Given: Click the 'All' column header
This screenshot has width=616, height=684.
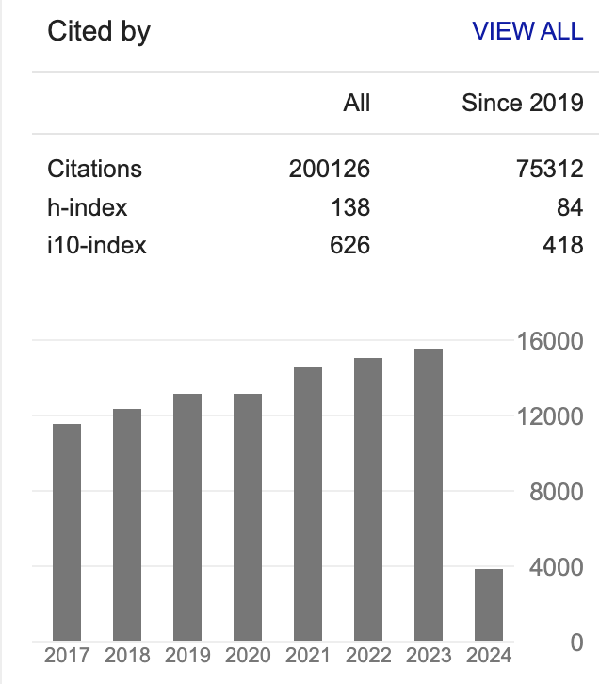Looking at the screenshot, I should (357, 103).
